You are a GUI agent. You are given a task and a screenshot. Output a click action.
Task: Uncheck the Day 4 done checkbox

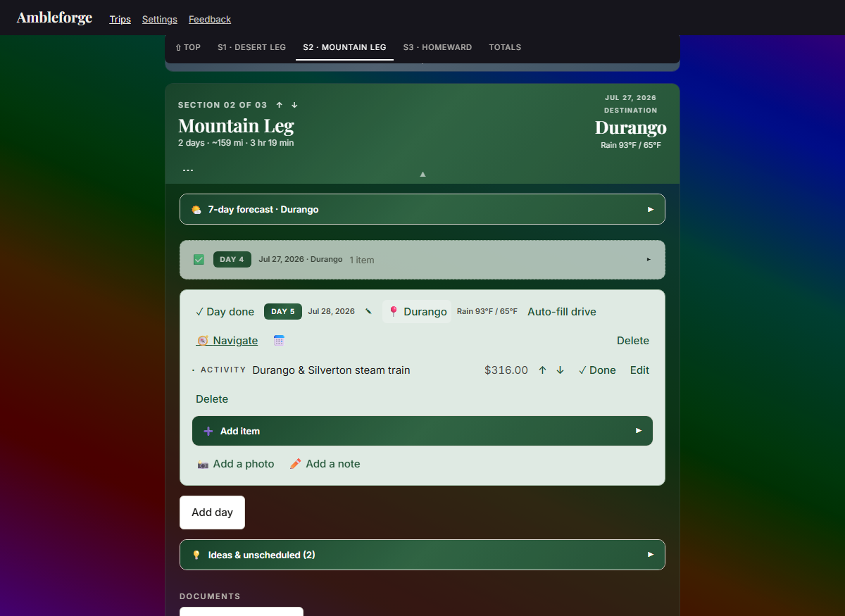[199, 259]
